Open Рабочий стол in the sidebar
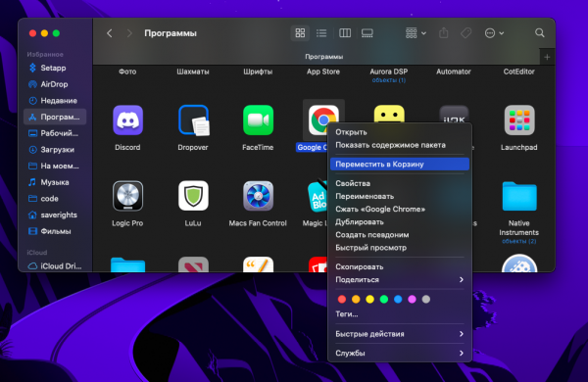The width and height of the screenshot is (588, 382). [55, 133]
